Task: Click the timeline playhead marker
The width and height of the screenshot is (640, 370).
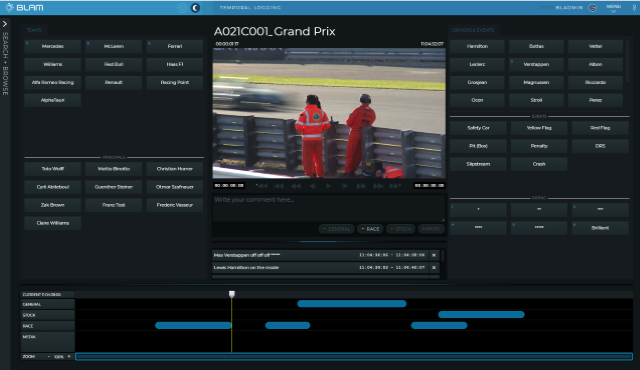Action: click(232, 294)
